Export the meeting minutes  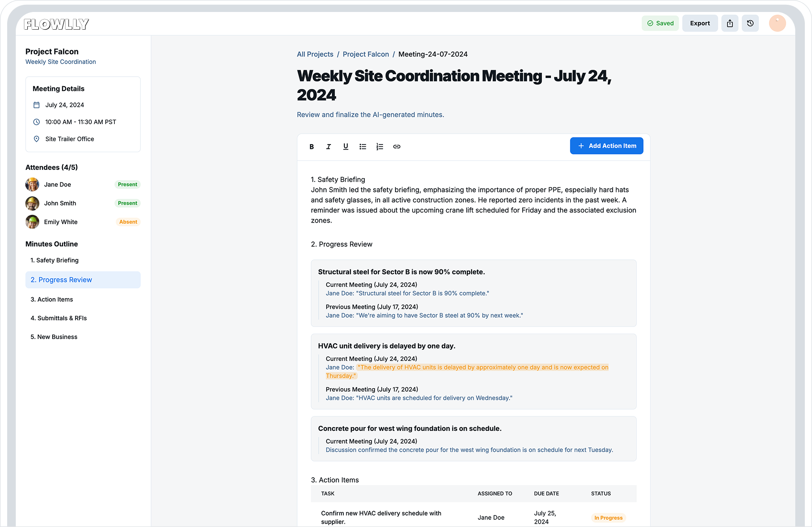tap(700, 23)
